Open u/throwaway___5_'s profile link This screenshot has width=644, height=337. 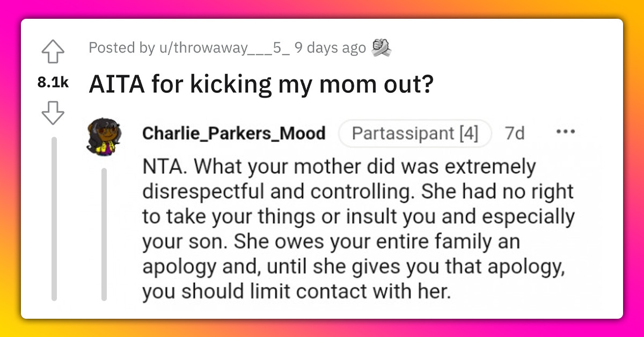223,47
